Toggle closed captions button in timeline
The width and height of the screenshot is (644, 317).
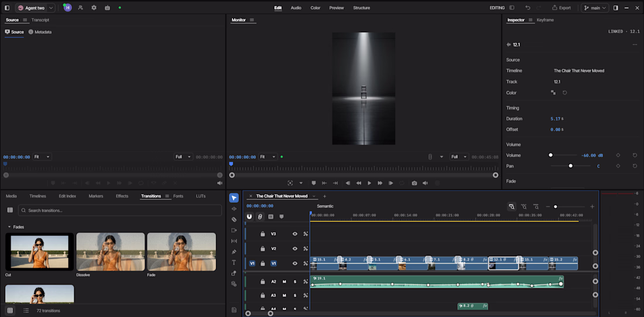pos(270,216)
